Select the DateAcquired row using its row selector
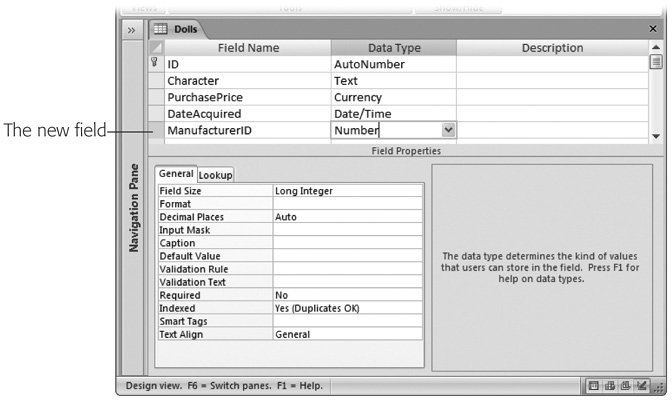 (x=156, y=114)
